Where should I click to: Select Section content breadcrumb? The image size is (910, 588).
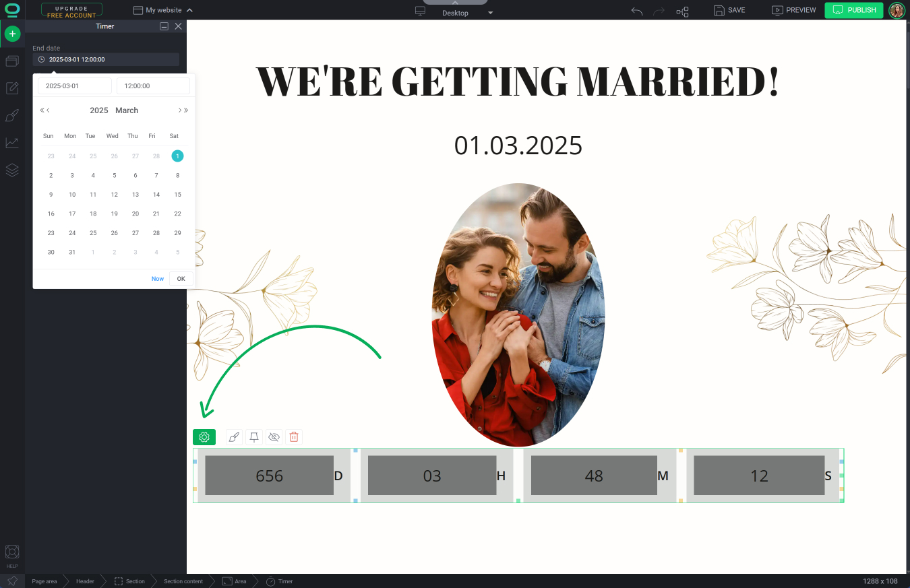click(183, 581)
